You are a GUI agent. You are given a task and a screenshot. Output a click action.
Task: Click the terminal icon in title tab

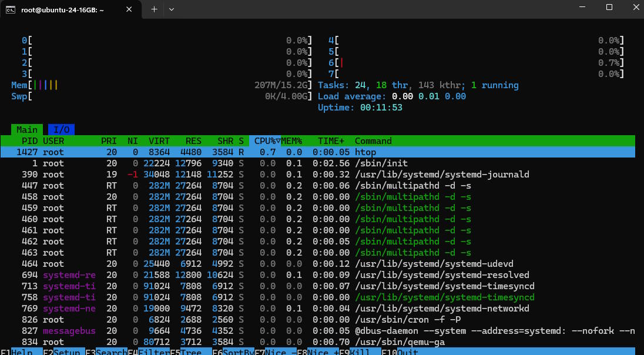click(11, 9)
